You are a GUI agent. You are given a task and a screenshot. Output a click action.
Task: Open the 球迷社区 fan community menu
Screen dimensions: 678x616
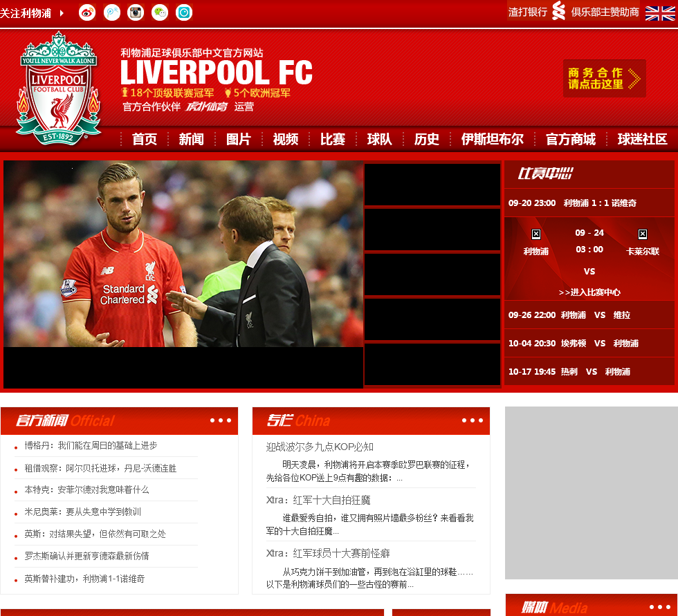click(643, 139)
